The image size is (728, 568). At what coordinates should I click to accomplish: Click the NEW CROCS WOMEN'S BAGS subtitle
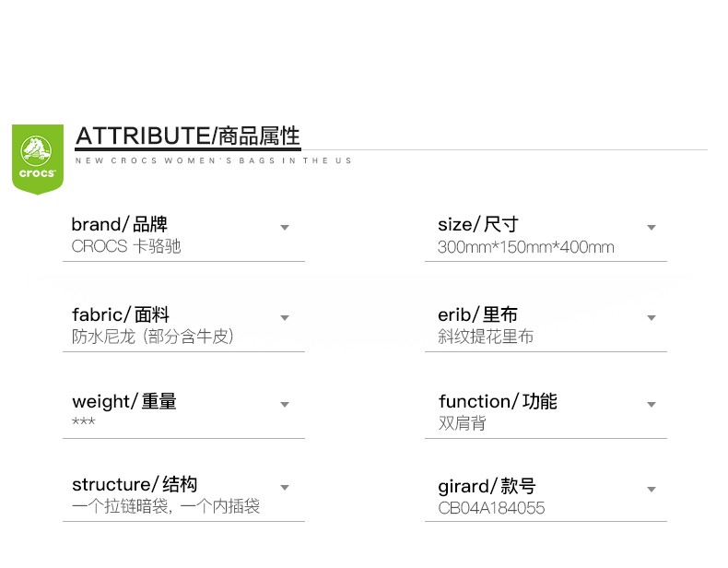click(x=213, y=160)
